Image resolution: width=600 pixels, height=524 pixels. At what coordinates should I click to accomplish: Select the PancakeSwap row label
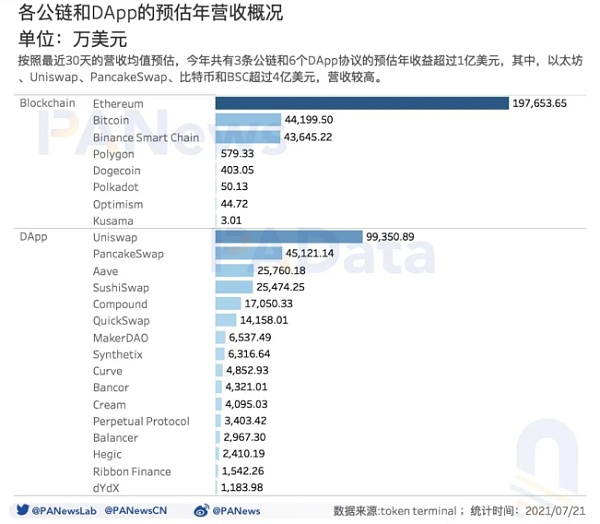(x=128, y=254)
